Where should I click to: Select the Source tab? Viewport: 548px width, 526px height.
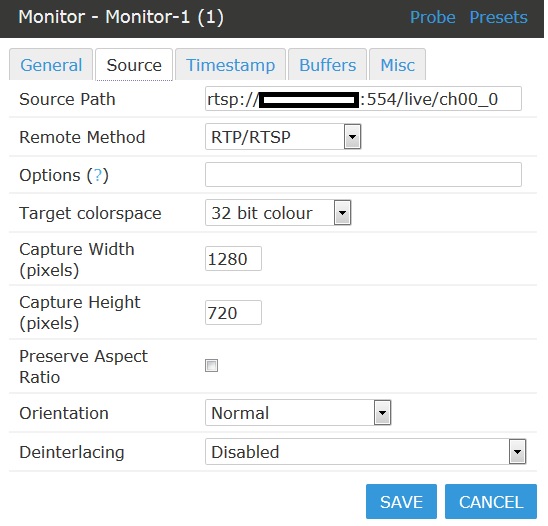[x=134, y=65]
